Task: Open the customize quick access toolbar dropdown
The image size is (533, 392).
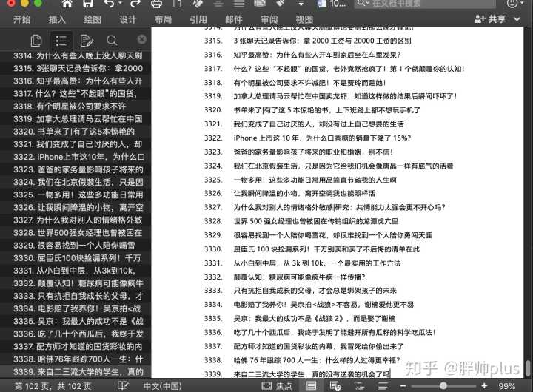Action: pos(301,4)
